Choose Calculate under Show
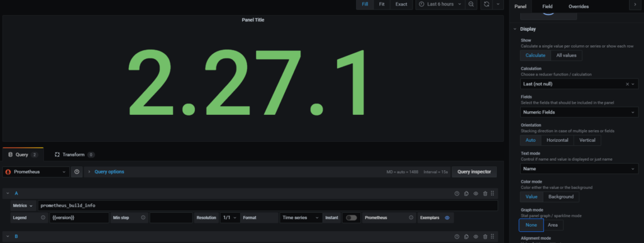644x243 pixels. tap(536, 55)
